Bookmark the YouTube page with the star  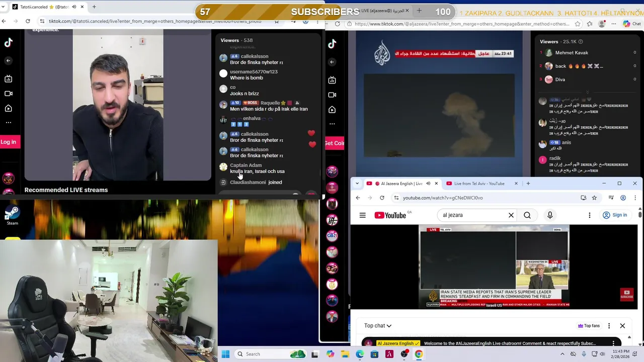594,198
